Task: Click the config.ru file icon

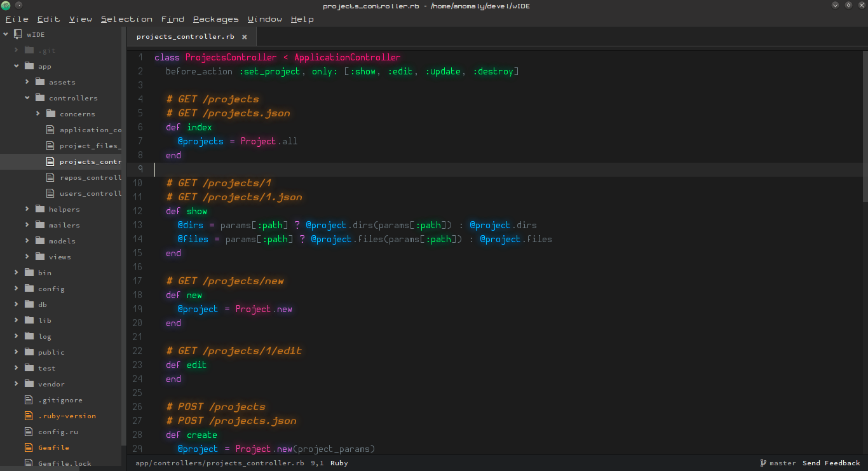Action: click(x=28, y=432)
